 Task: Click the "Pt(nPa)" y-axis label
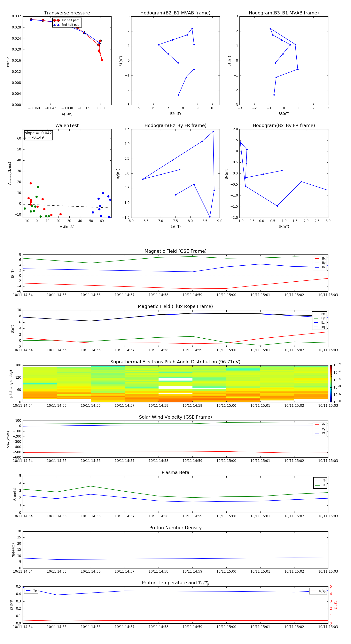[8, 61]
